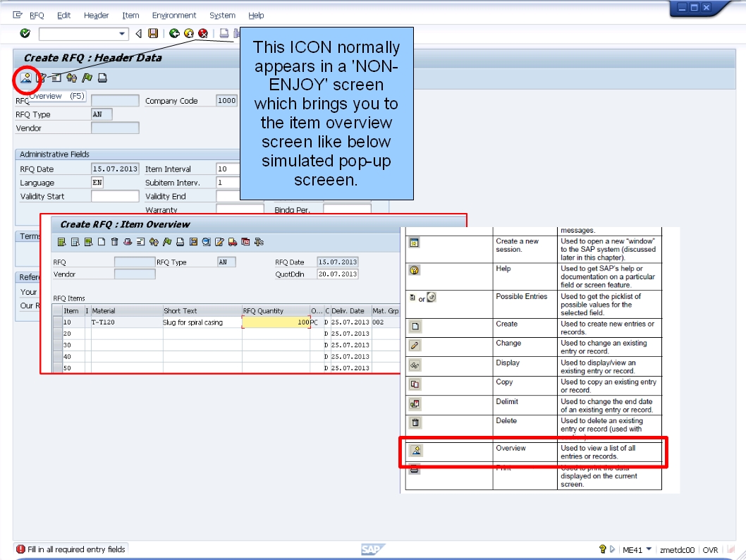The height and width of the screenshot is (560, 746).
Task: Confirm entries with the green checkmark Enter icon
Action: pos(25,32)
